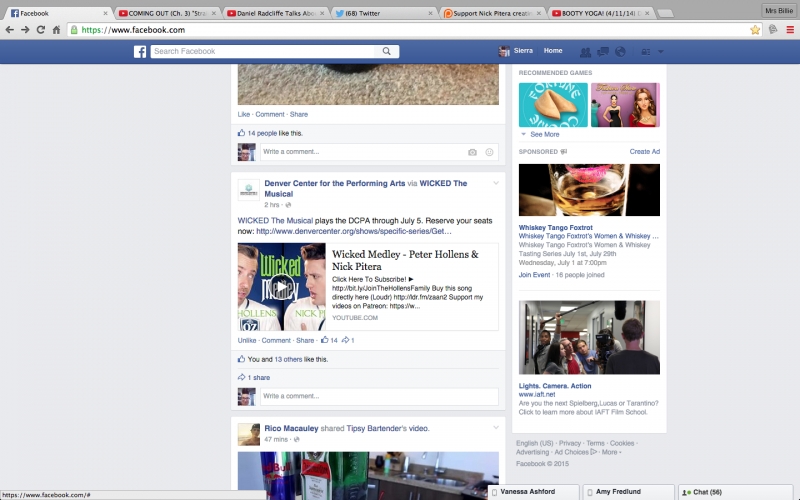Viewport: 800px width, 500px height.
Task: Click the Mrs Billie Chrome profile button
Action: pyautogui.click(x=779, y=11)
